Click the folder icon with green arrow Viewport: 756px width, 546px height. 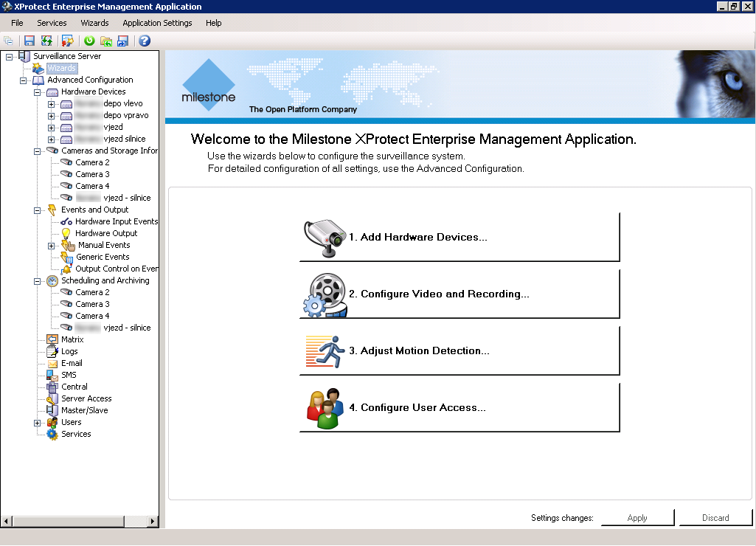(106, 41)
